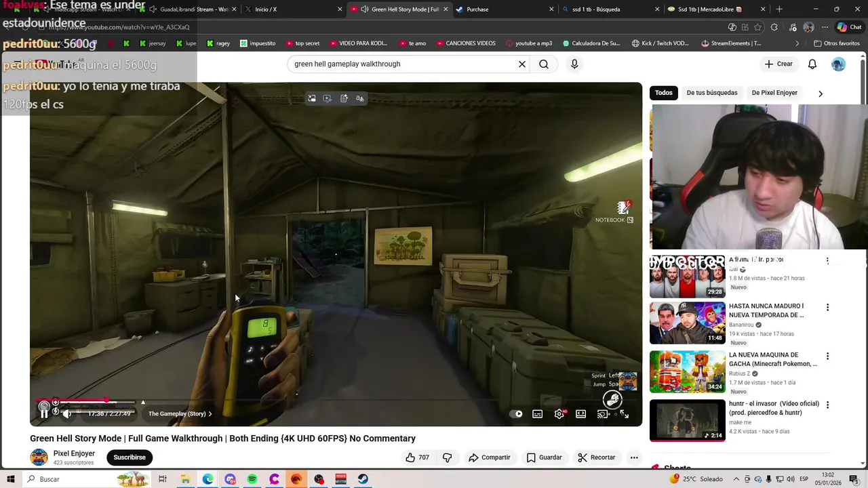Dislike the Green Hell video
The height and width of the screenshot is (488, 868).
[x=447, y=457]
